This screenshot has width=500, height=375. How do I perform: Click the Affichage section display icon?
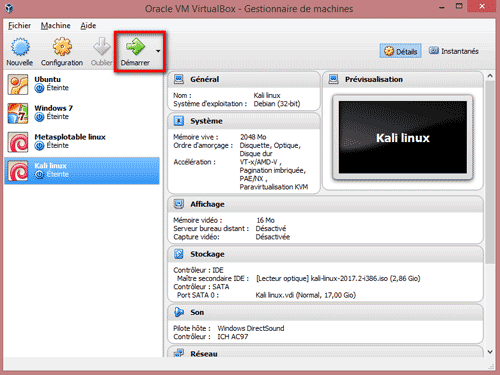coord(179,204)
